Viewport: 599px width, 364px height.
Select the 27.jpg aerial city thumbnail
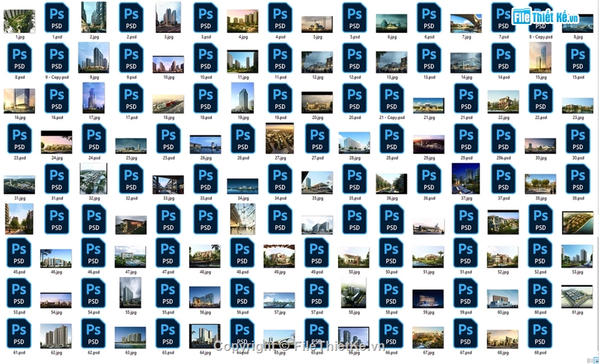pos(279,139)
